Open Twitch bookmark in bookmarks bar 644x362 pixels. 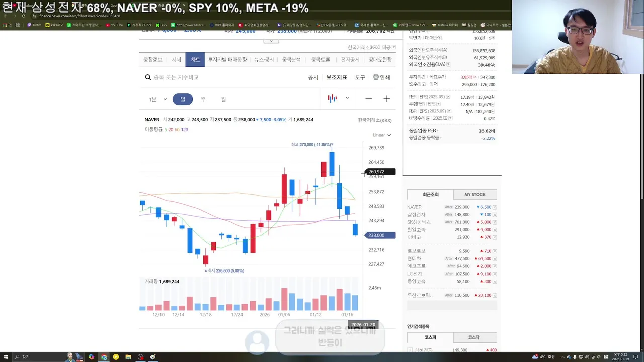coord(35,25)
